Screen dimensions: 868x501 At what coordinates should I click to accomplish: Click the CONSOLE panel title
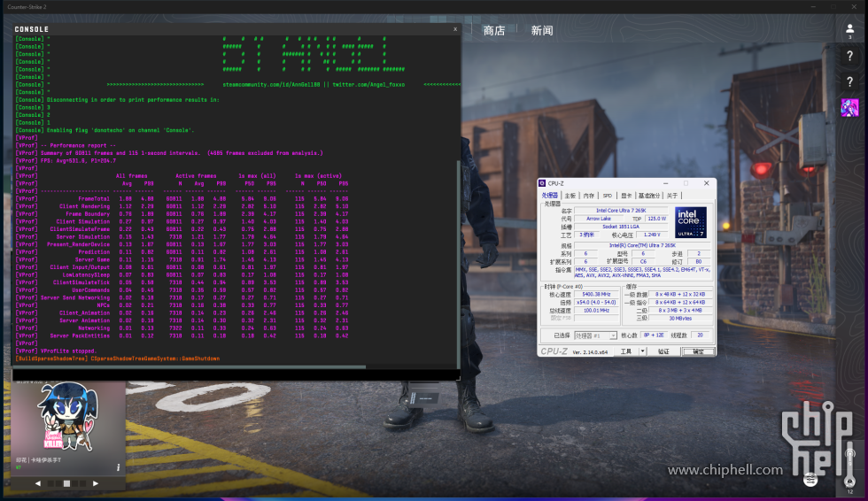(x=32, y=29)
